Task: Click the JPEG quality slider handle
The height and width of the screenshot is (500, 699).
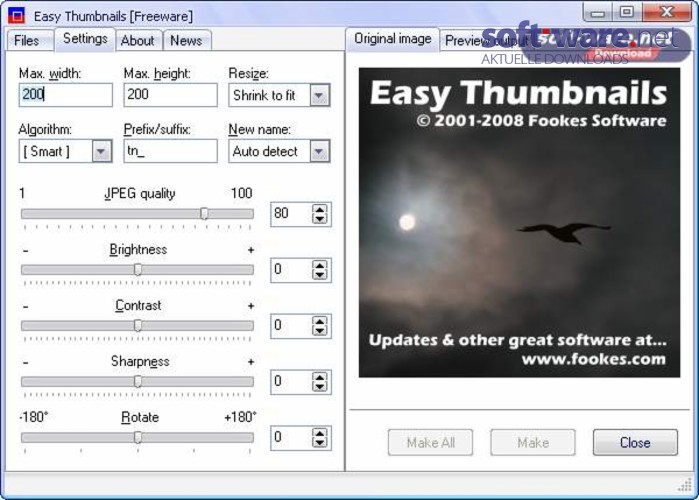Action: [204, 214]
